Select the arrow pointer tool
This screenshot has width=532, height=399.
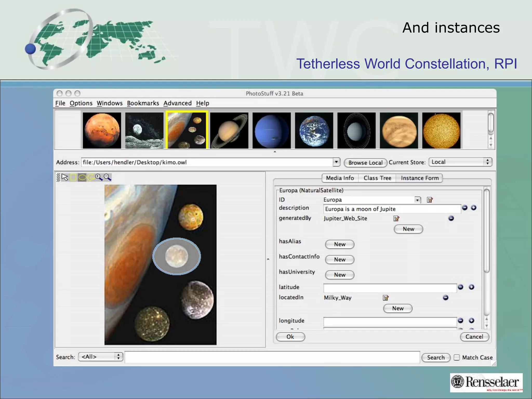(65, 177)
